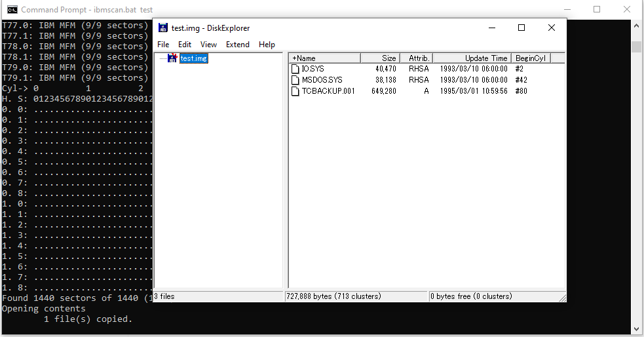The width and height of the screenshot is (644, 337).
Task: Click the IO.SYS file icon
Action: pyautogui.click(x=295, y=69)
